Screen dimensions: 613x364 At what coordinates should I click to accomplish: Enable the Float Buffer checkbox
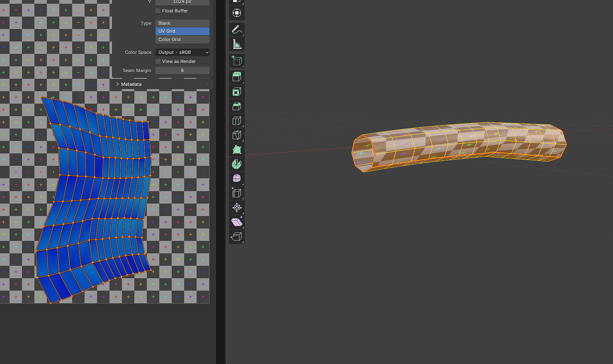point(158,11)
